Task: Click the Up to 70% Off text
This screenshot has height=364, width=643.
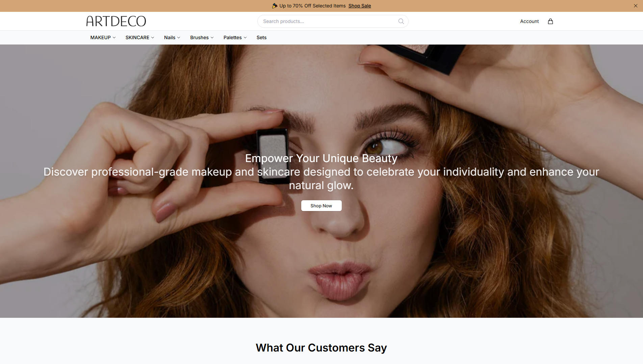Action: tap(312, 6)
